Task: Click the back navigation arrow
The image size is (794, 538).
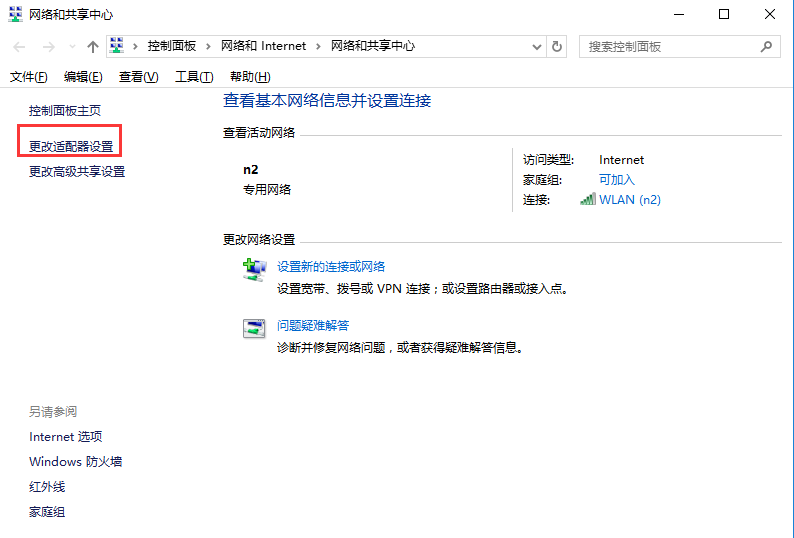Action: pos(20,47)
